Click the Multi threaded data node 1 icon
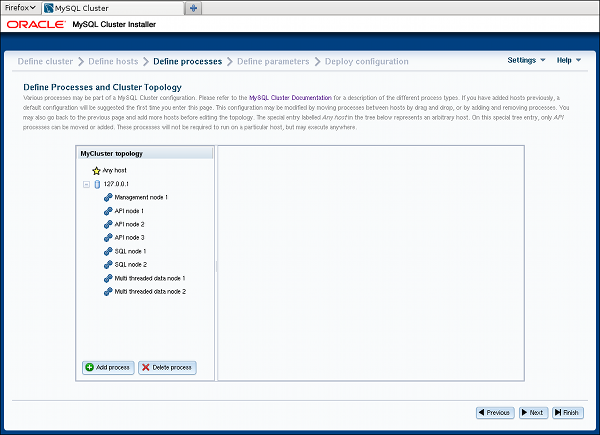The width and height of the screenshot is (600, 435). click(108, 278)
